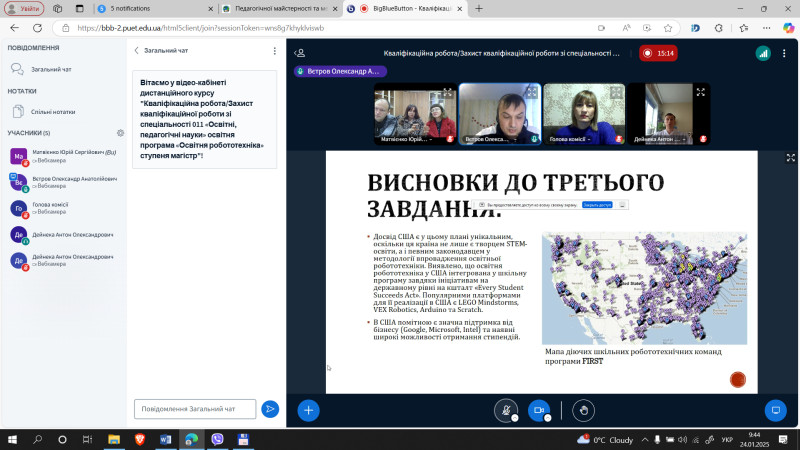Viewport: 800px width, 450px height.
Task: Open Спільні нотатки shared notes
Action: pos(52,112)
